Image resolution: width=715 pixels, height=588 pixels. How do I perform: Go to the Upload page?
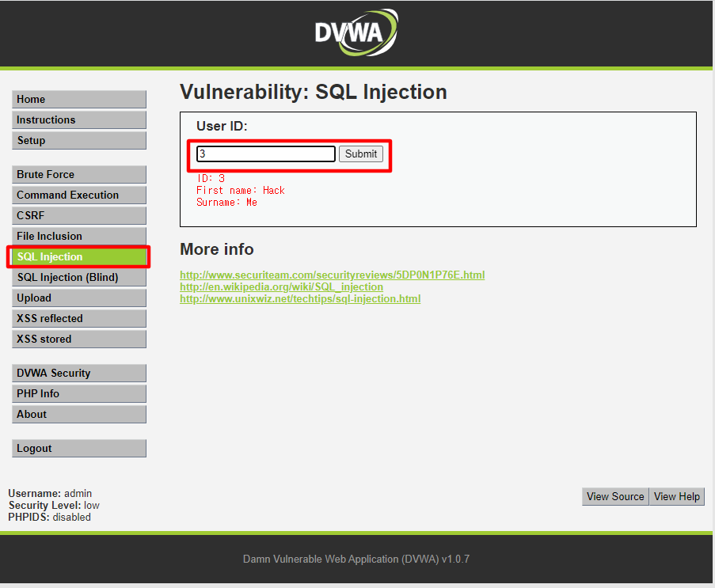click(79, 298)
